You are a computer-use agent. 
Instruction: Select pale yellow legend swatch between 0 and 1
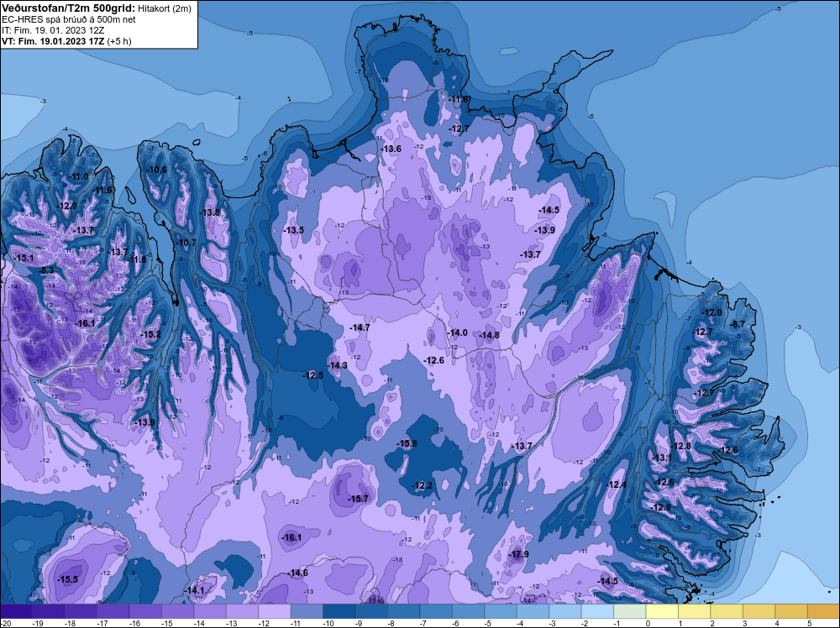662,611
